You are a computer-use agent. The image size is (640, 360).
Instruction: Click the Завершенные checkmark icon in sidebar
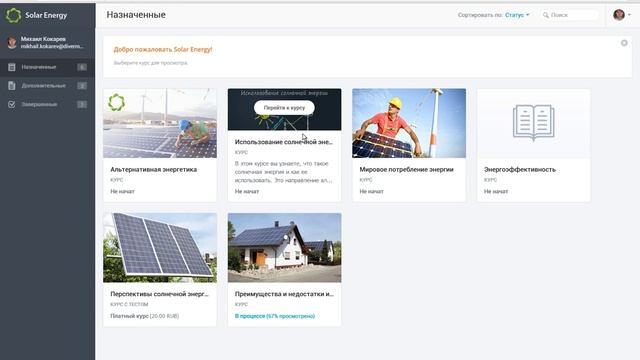click(12, 104)
